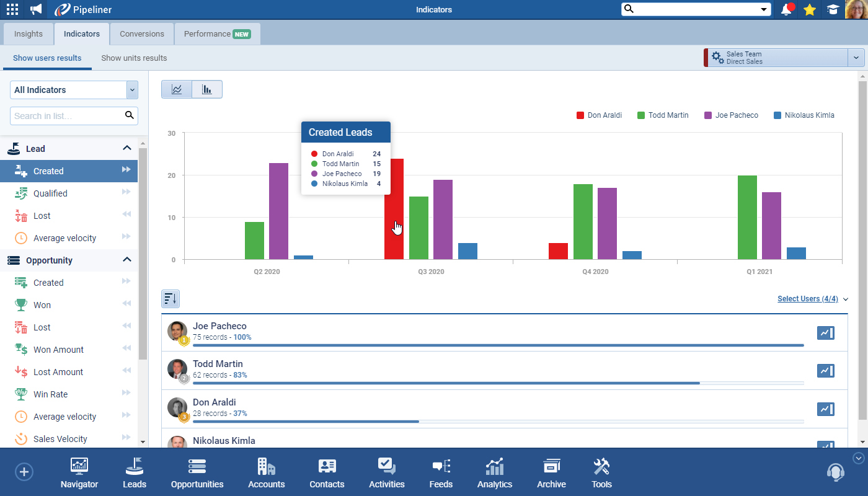Expand the Sales Team unit selector
This screenshot has width=868, height=496.
(x=856, y=58)
